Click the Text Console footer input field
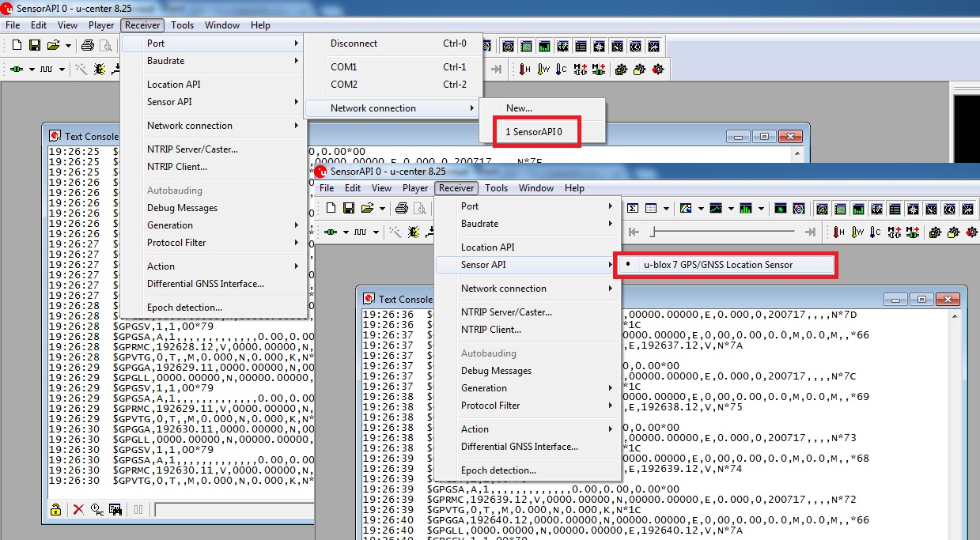Viewport: 980px width, 540px height. [x=233, y=509]
